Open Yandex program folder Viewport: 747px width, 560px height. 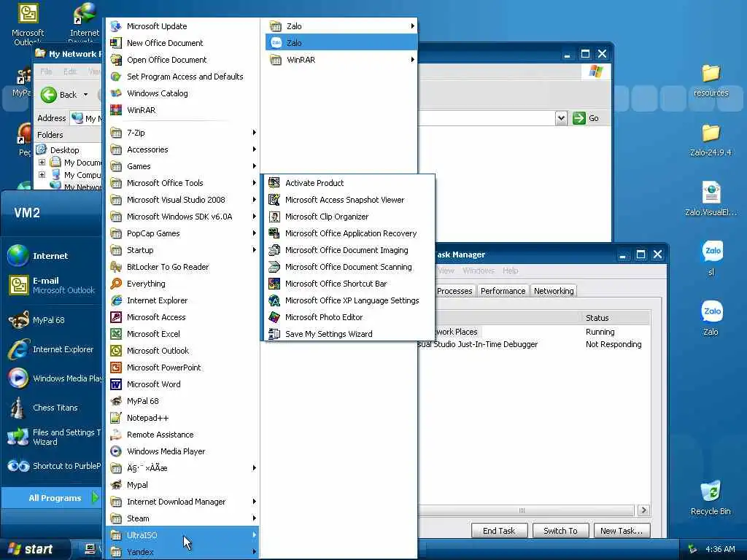pos(182,553)
